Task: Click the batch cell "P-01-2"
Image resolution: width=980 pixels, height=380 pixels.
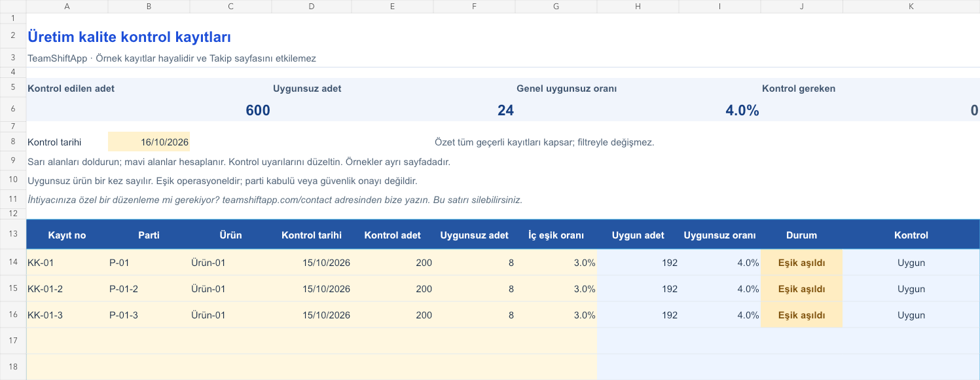Action: pyautogui.click(x=149, y=289)
